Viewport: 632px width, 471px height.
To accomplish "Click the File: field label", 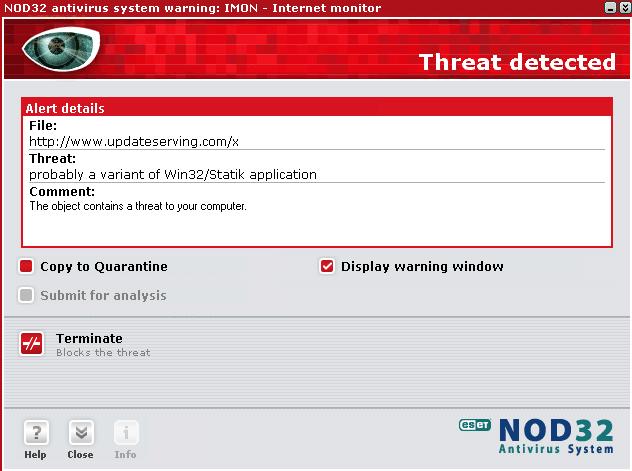I will 43,125.
